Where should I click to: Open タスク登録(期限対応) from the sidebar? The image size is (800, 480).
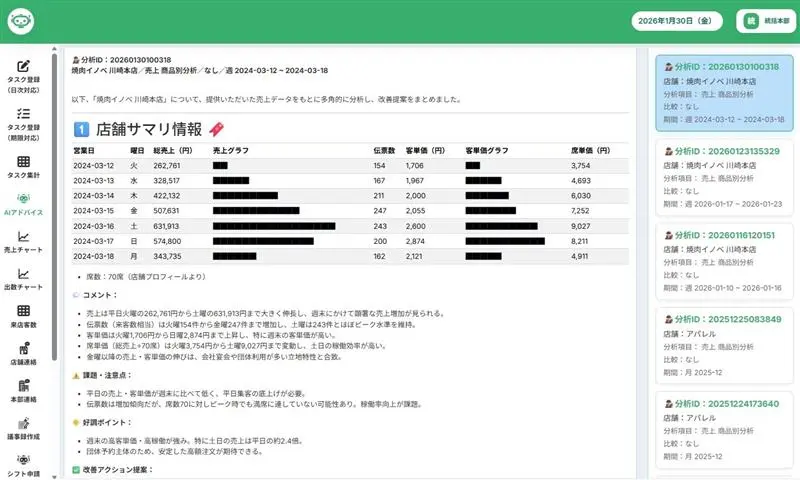pyautogui.click(x=23, y=124)
